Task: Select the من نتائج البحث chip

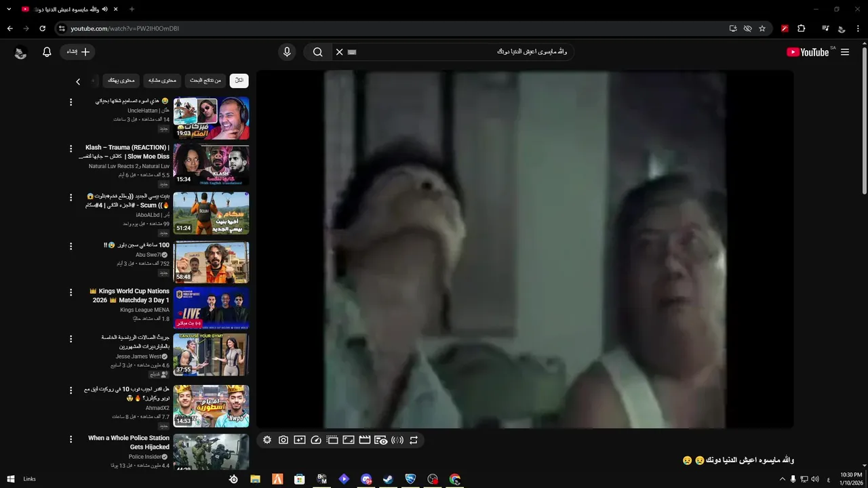Action: tap(205, 81)
